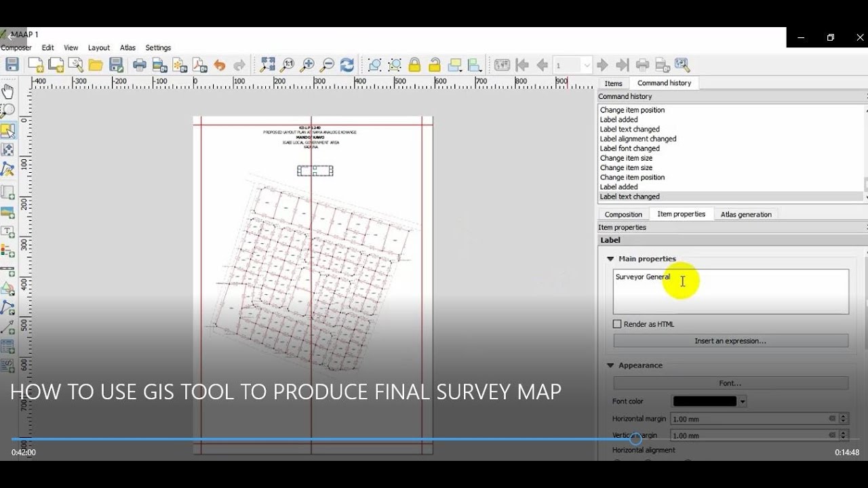Ungroup the selected items

tap(395, 65)
